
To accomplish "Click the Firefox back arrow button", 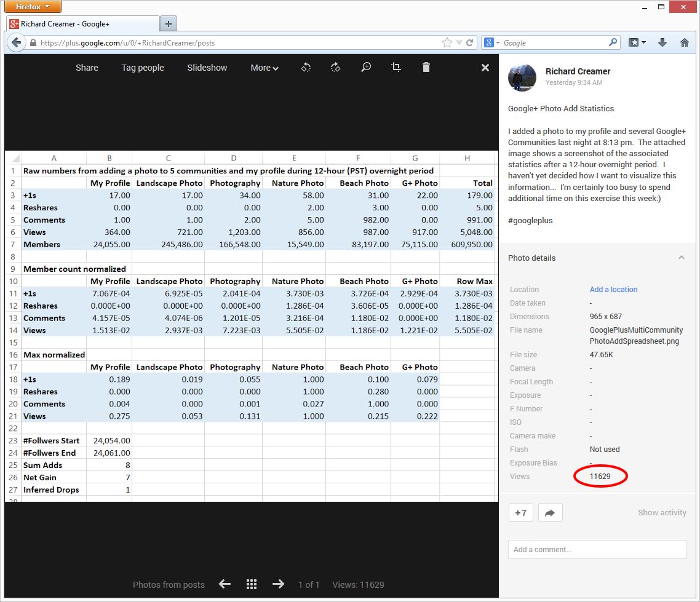I will [17, 43].
